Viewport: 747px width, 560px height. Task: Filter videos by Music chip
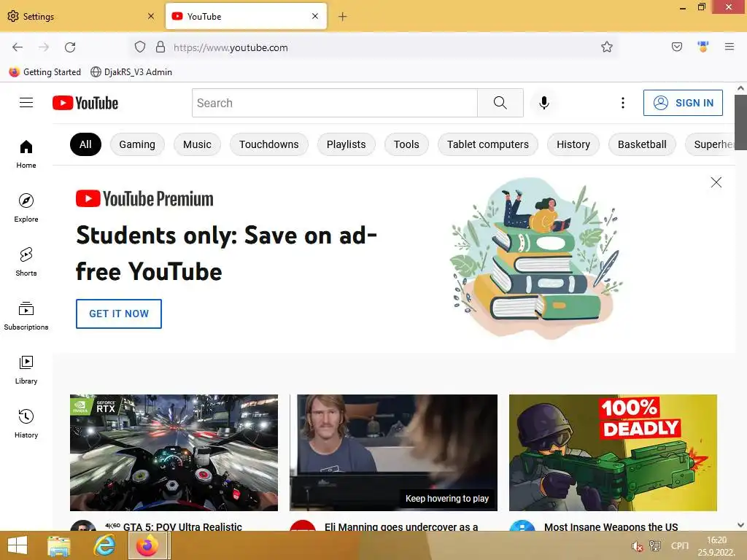(197, 144)
